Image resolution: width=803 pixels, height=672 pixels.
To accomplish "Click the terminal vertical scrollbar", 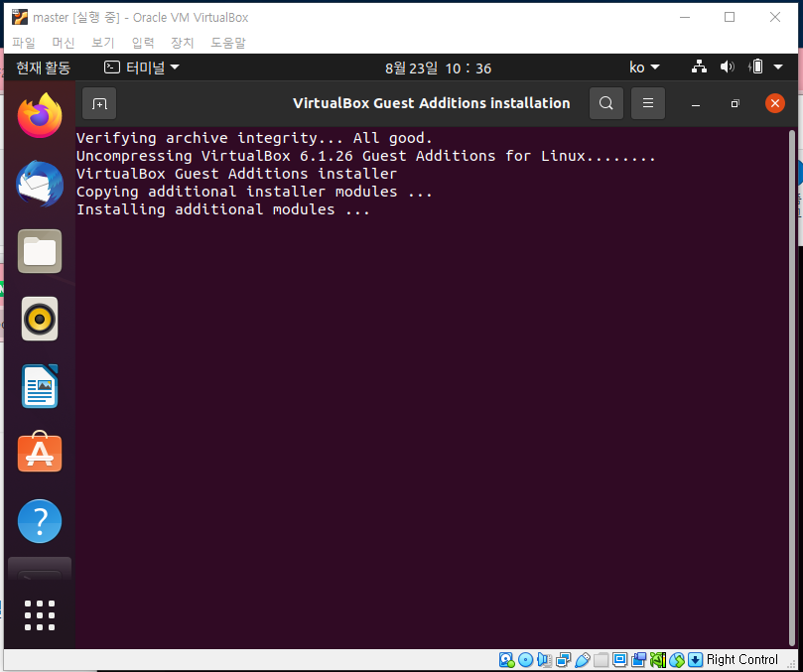I will coord(792,388).
